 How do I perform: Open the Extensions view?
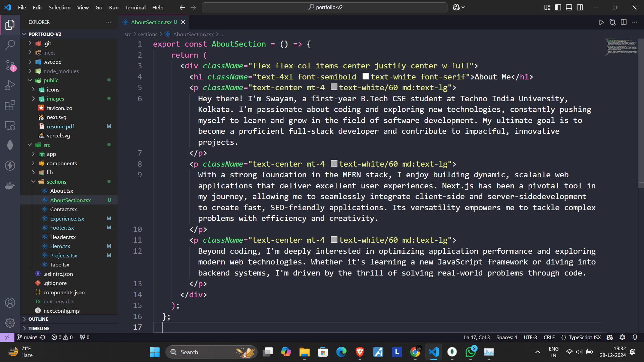[10, 105]
